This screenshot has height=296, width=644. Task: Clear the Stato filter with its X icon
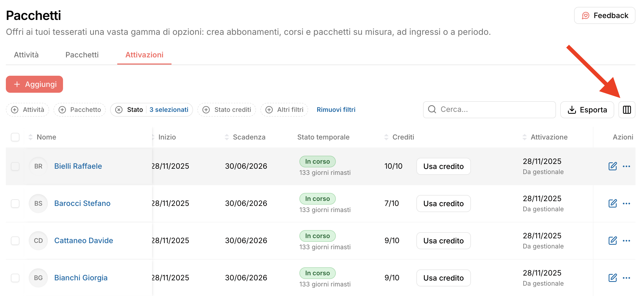pyautogui.click(x=119, y=110)
